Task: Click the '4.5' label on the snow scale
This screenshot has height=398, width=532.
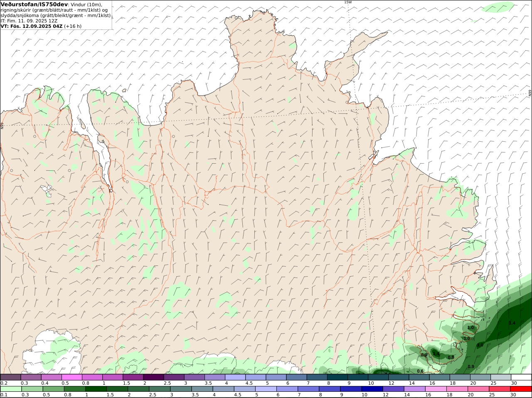Action: pos(249,383)
